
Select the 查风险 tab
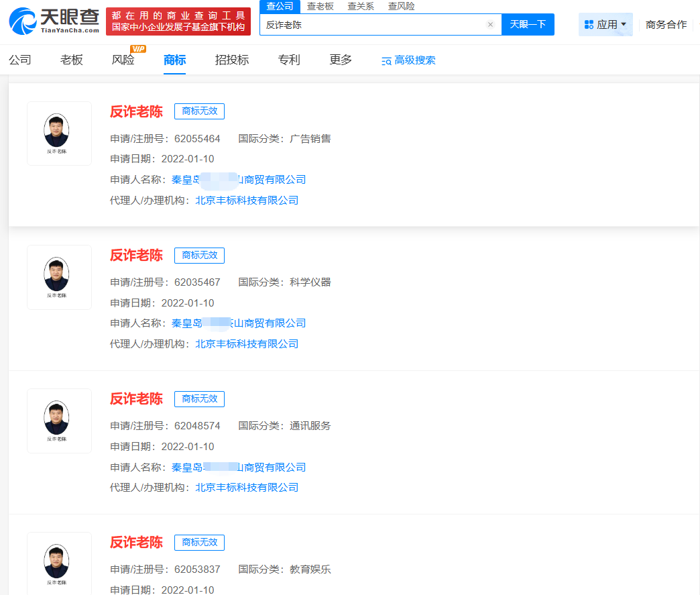click(x=402, y=5)
